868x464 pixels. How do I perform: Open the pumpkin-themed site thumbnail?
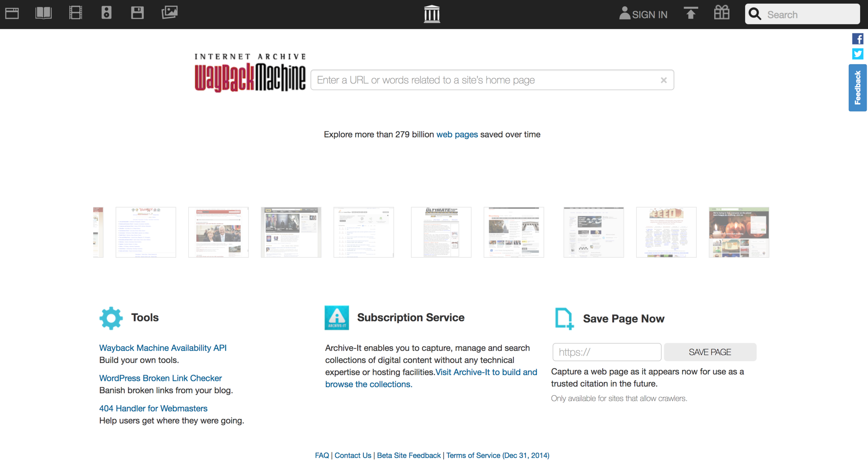[x=739, y=232]
